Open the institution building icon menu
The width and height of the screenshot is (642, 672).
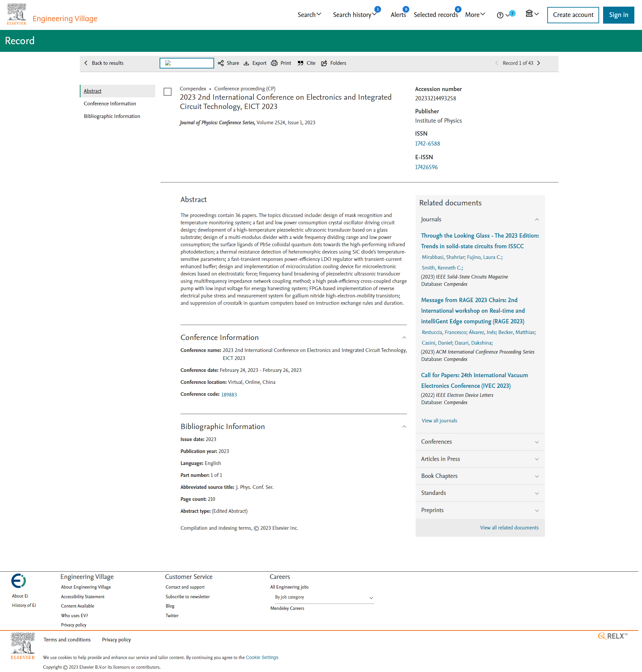click(529, 14)
